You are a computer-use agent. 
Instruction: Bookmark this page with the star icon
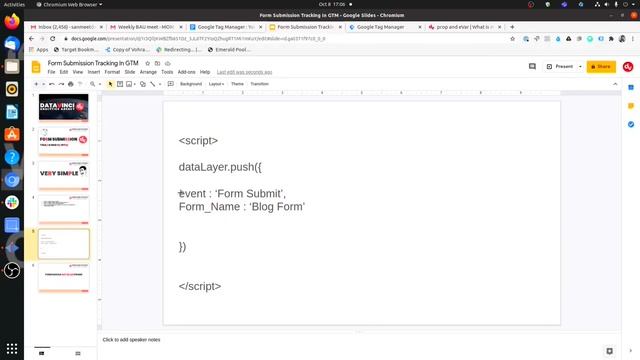tap(513, 39)
